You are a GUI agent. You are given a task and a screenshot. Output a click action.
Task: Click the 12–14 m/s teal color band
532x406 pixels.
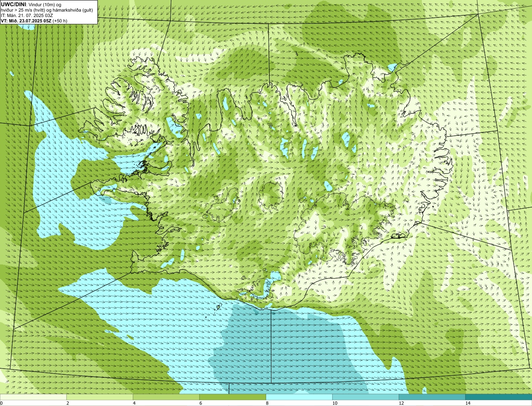[x=432, y=397]
